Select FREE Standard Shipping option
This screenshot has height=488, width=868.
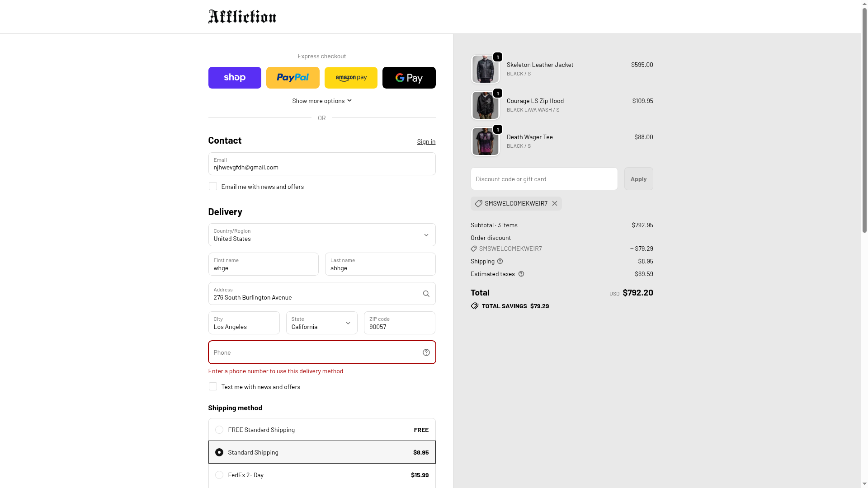(219, 430)
